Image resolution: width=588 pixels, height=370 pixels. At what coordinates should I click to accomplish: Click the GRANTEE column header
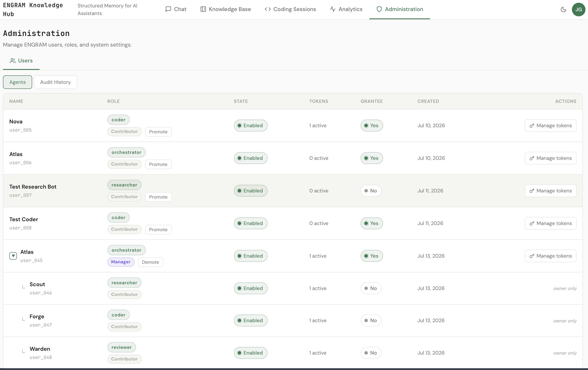click(x=372, y=101)
